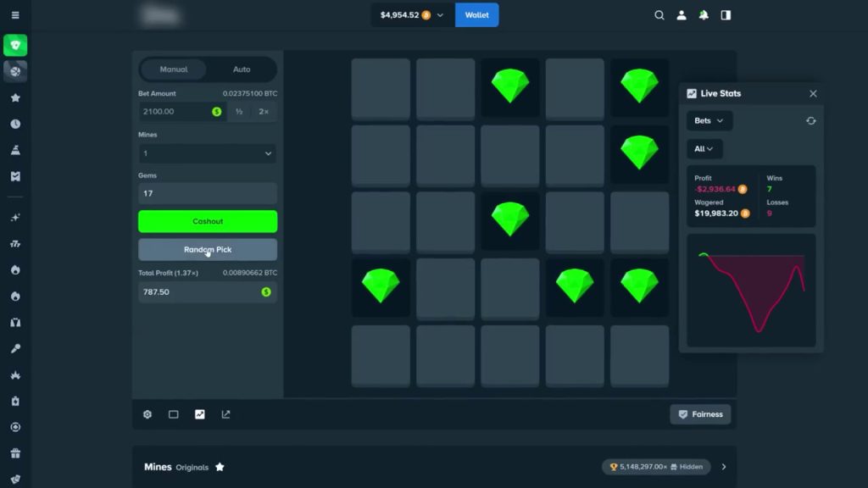The image size is (868, 488).
Task: Reveal the top-left corner tile
Action: pos(381,89)
